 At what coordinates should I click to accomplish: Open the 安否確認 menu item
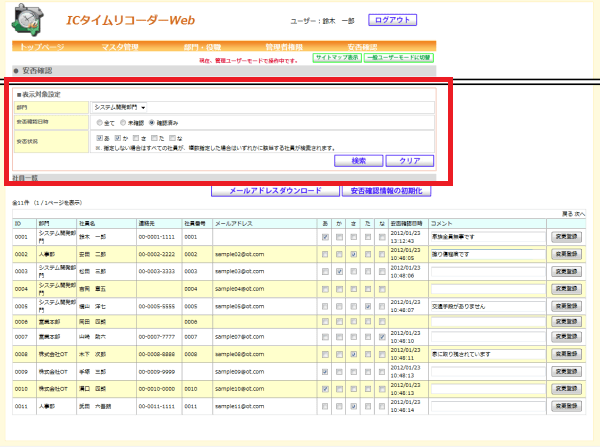coord(362,47)
